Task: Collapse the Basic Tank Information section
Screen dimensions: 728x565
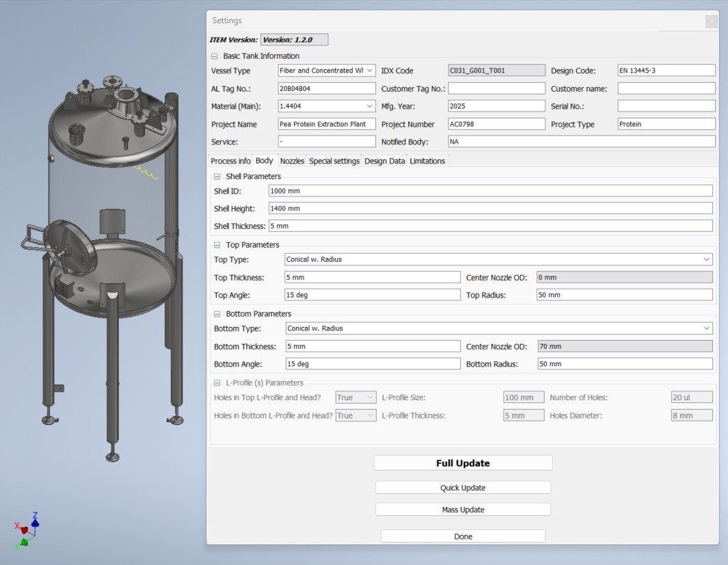Action: click(x=214, y=56)
